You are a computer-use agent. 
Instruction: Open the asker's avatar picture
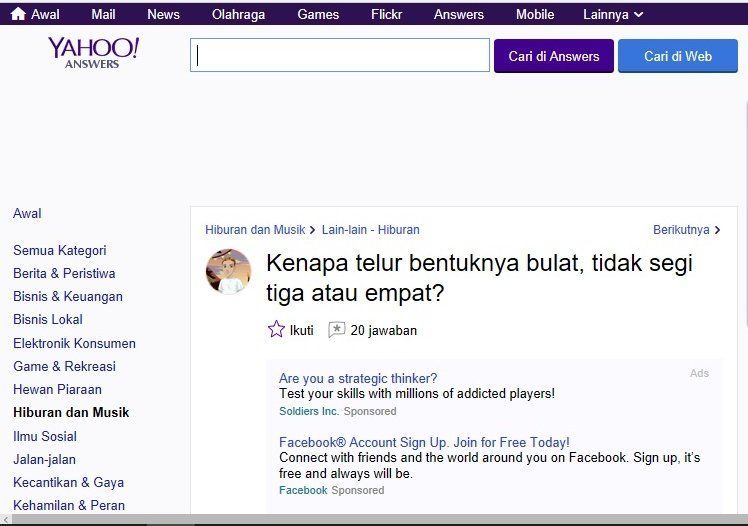tap(228, 271)
